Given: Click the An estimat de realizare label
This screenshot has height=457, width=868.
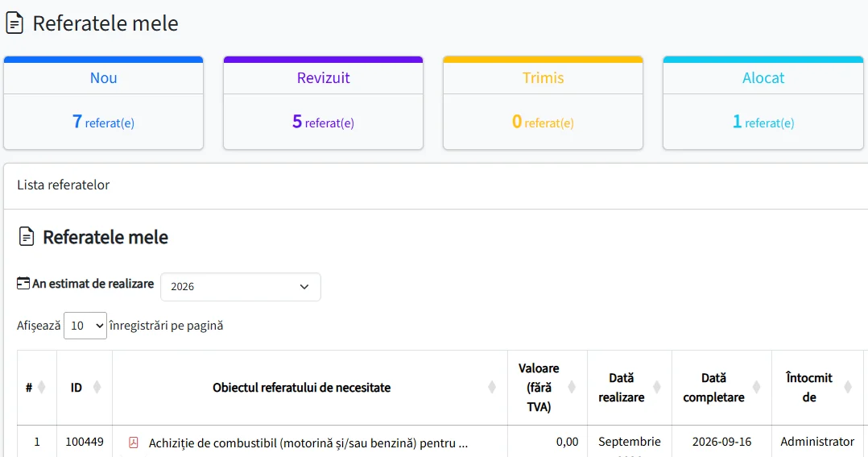Looking at the screenshot, I should [93, 284].
